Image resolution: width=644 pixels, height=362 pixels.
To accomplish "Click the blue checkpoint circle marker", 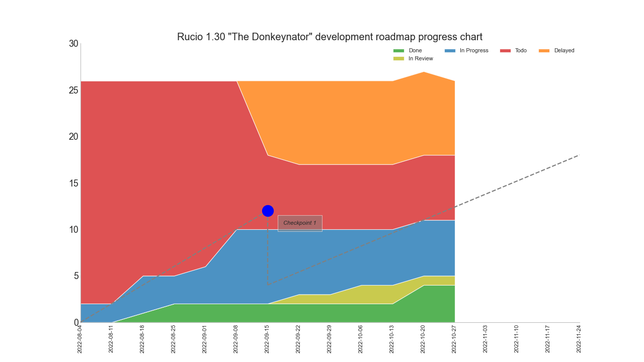I will (268, 211).
